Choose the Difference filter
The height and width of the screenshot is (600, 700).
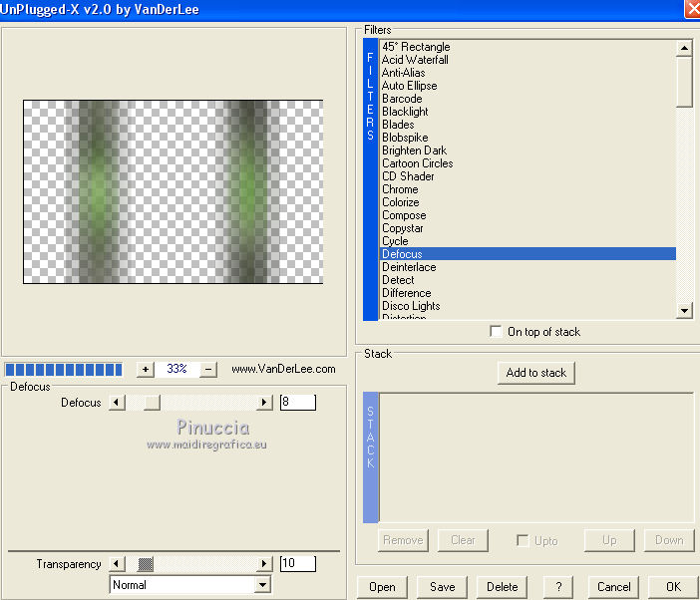(527, 293)
